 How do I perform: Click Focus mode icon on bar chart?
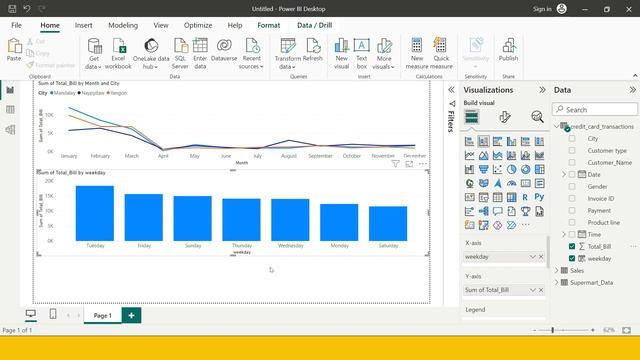click(x=409, y=164)
